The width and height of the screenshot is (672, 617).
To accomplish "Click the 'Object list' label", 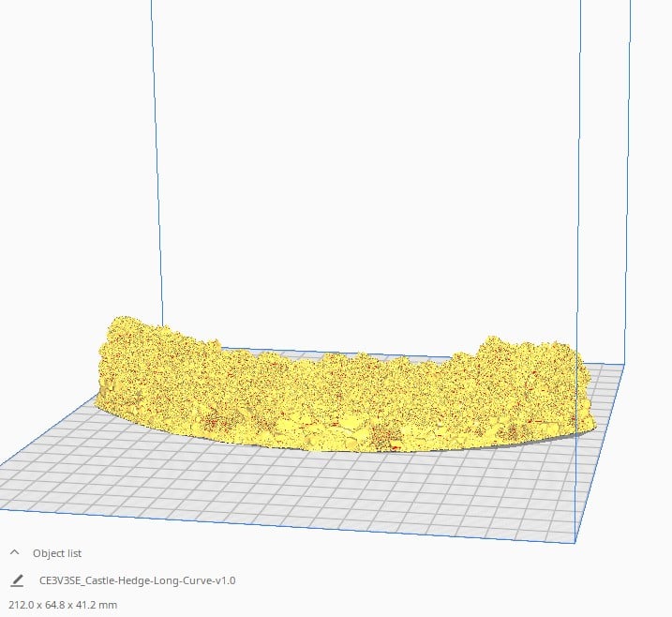I will pos(57,553).
